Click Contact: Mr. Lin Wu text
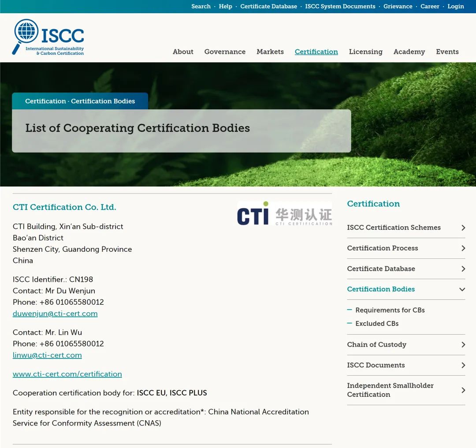 coord(47,332)
